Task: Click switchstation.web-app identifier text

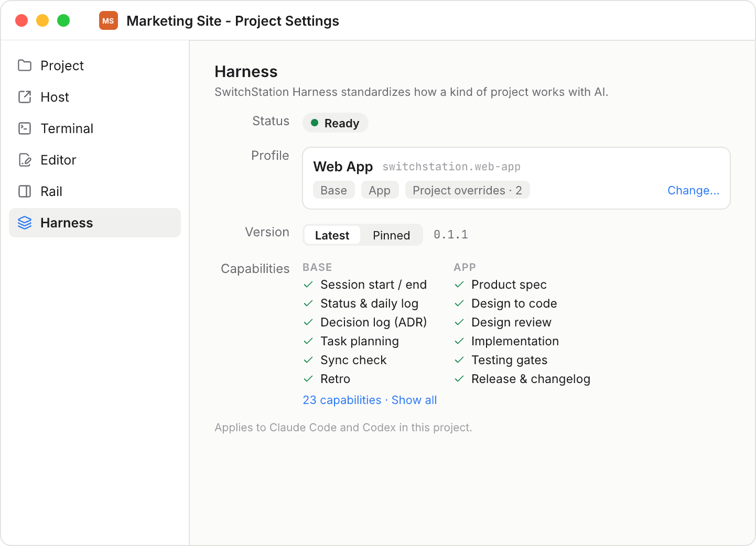Action: (451, 167)
